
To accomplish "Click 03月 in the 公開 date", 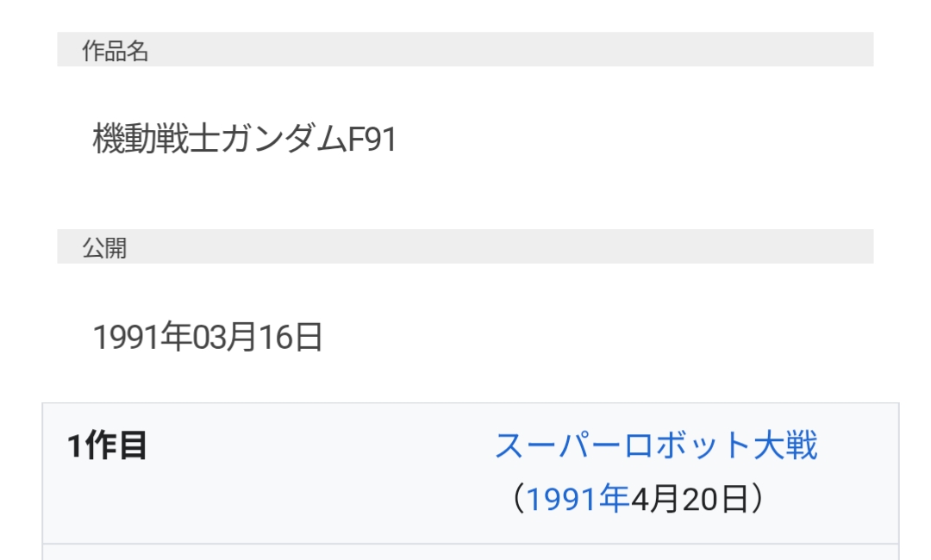I will [x=224, y=338].
